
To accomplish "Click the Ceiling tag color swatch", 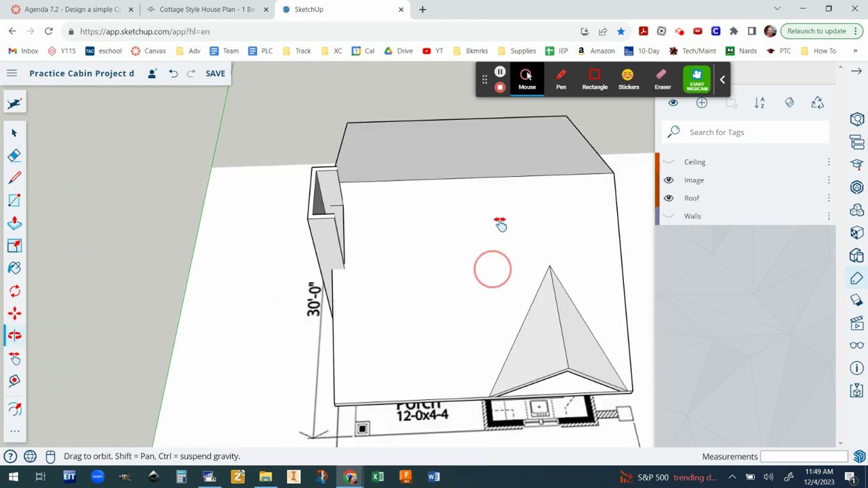I will (657, 162).
